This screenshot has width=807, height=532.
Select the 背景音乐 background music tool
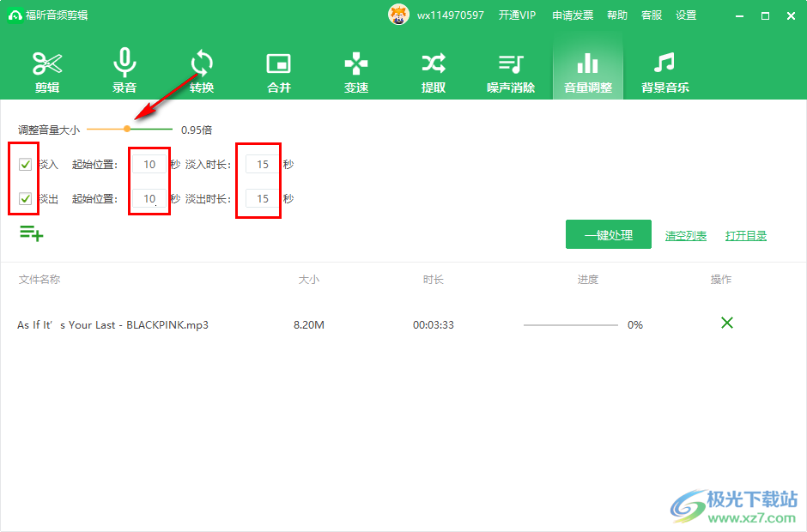[x=665, y=71]
